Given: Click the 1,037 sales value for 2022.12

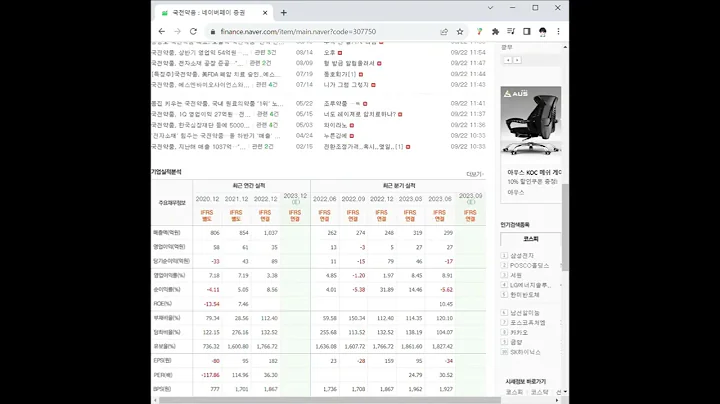Looking at the screenshot, I should 271,233.
